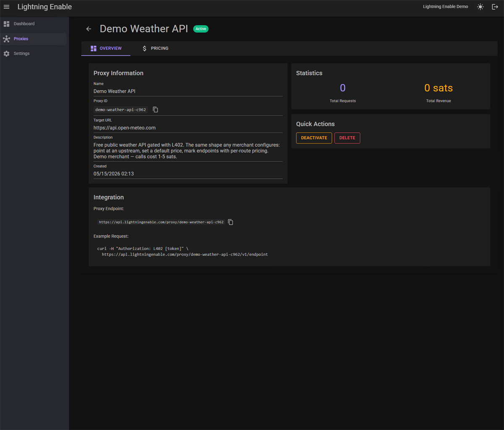504x430 pixels.
Task: Click the logout icon
Action: coord(495,7)
